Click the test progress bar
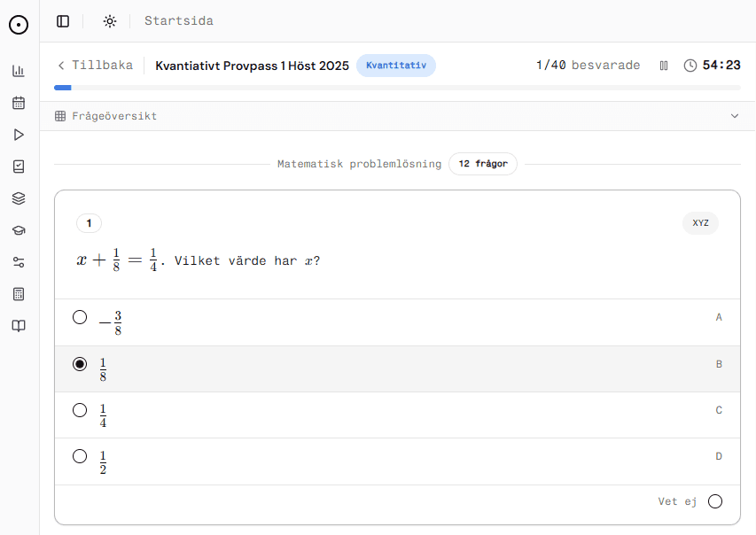The image size is (756, 535). [x=397, y=88]
